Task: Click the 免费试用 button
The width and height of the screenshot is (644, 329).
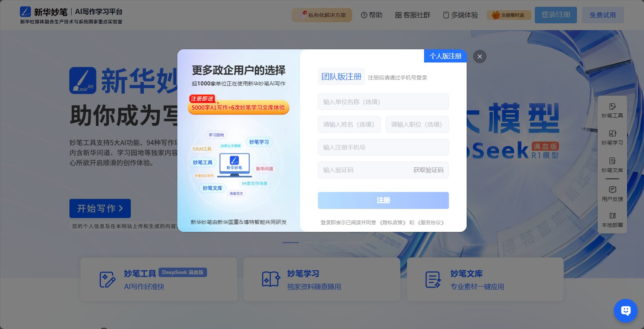Action: point(603,15)
